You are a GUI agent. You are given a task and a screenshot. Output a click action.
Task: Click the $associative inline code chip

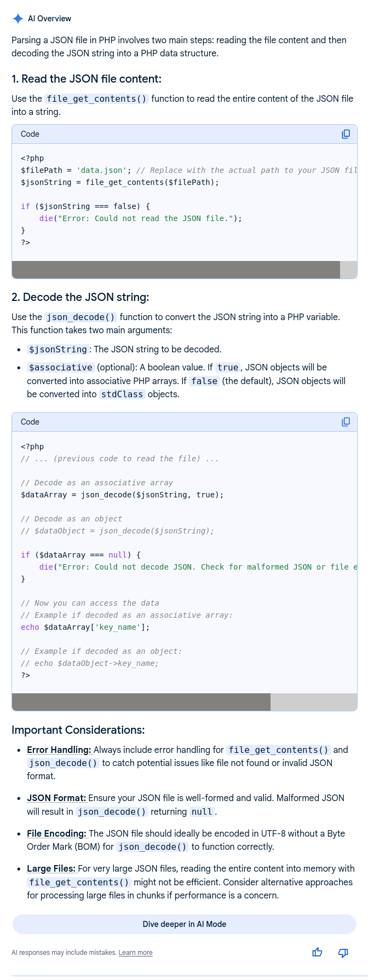click(60, 367)
